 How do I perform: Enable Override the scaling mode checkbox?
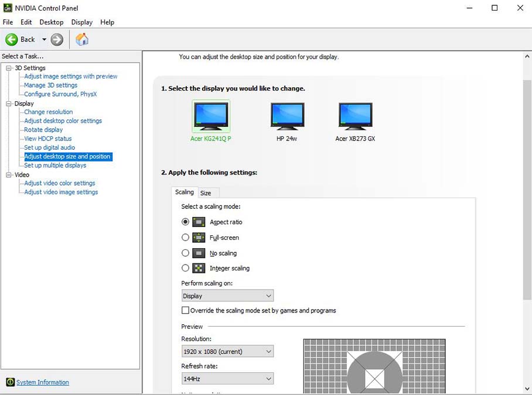pyautogui.click(x=186, y=311)
